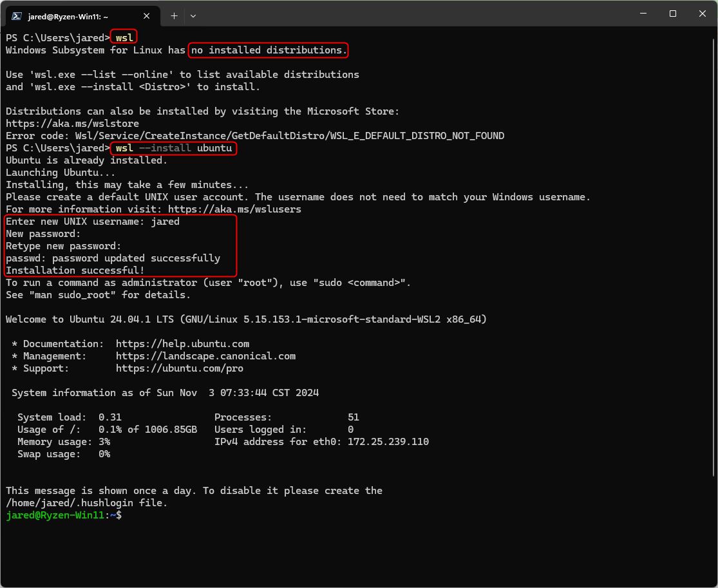Image resolution: width=718 pixels, height=588 pixels.
Task: Click the IPv4 address 172.25.239.110
Action: coord(388,441)
